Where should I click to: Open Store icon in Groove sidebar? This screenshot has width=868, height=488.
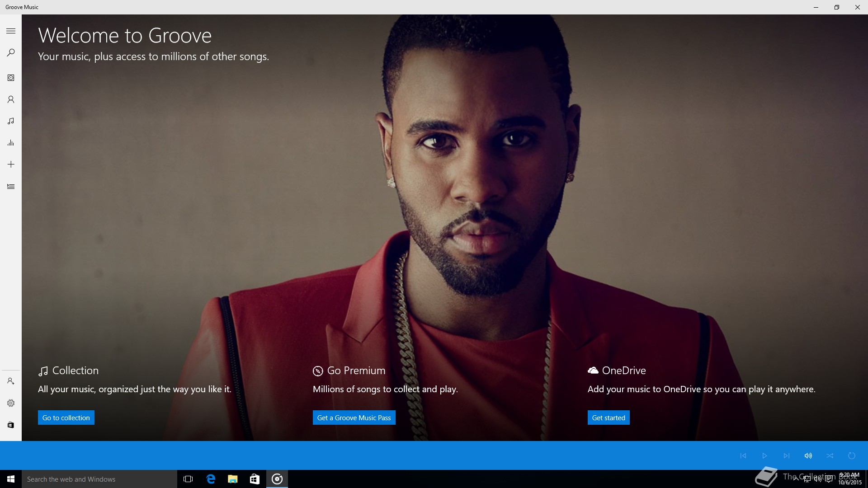[x=11, y=425]
